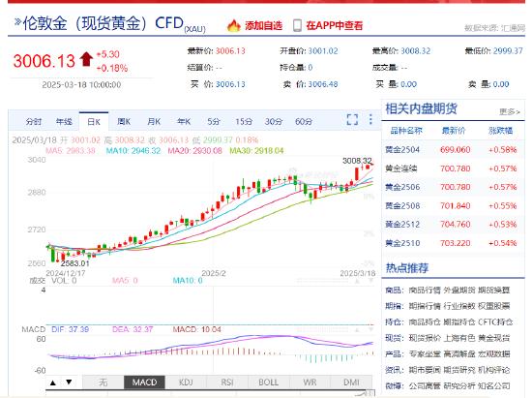Switch chart to 年线 tab
This screenshot has height=398, width=532.
[64, 122]
